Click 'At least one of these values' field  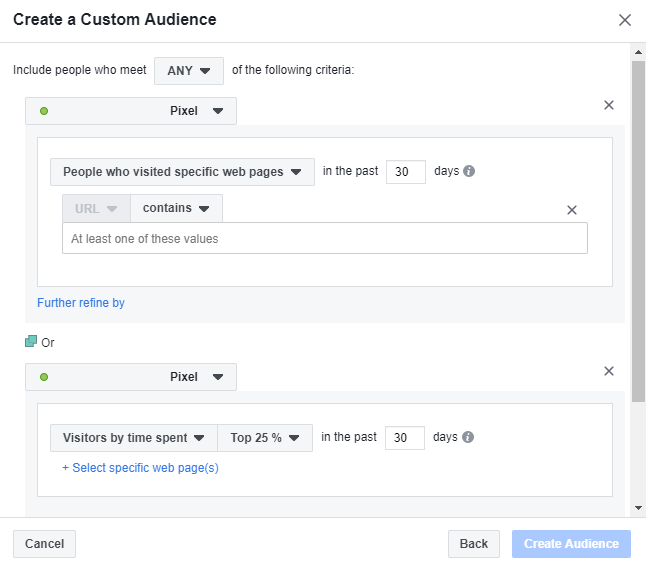(x=325, y=238)
